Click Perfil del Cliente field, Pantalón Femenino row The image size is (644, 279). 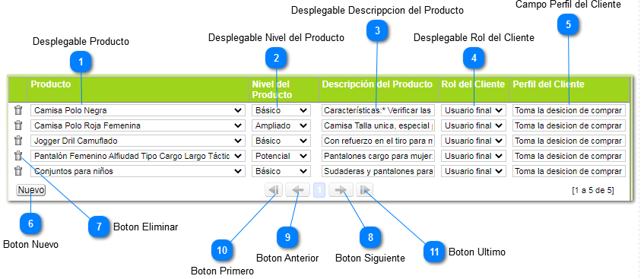point(569,156)
